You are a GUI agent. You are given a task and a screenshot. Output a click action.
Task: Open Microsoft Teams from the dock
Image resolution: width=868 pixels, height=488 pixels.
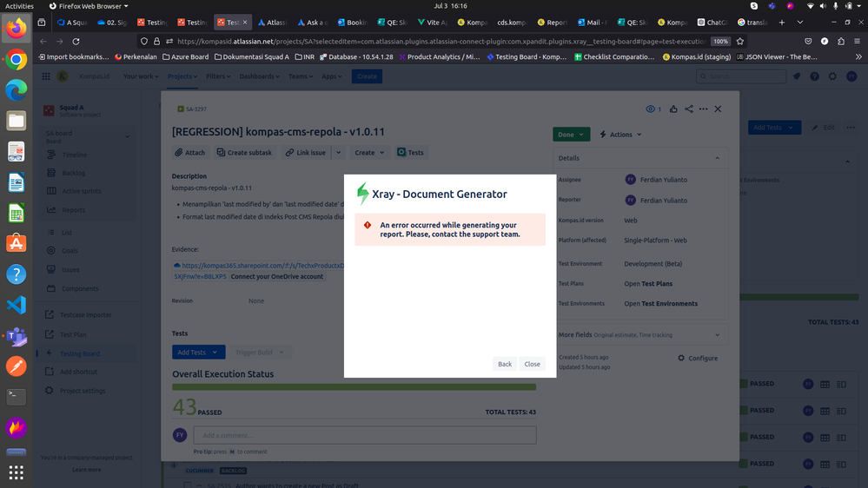[16, 336]
